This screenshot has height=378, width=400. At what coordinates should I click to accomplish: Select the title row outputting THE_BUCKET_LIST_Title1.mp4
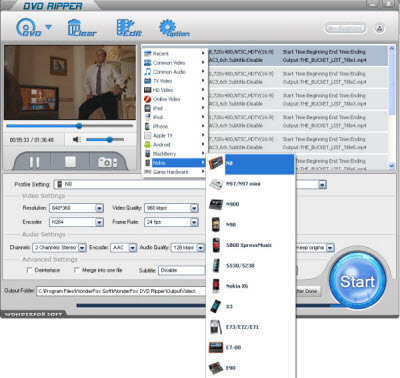tap(298, 56)
